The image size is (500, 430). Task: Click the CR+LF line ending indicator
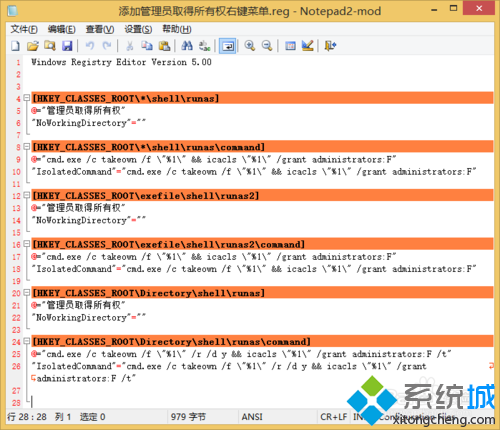pos(333,417)
